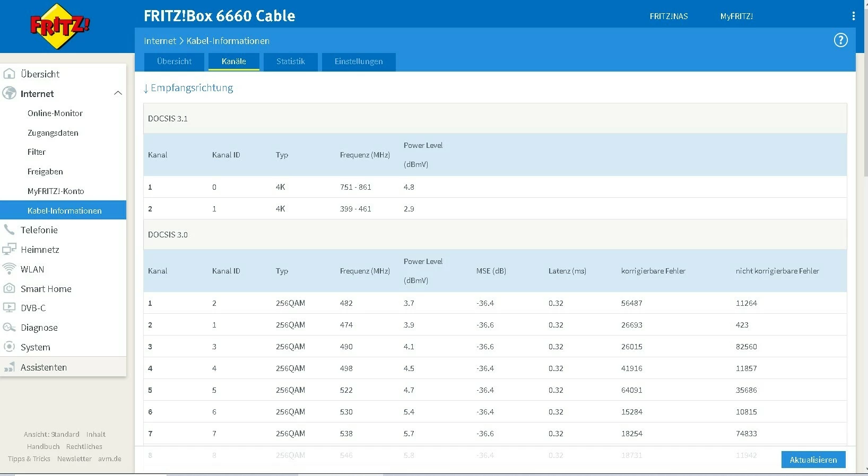This screenshot has width=868, height=476.
Task: Click the frequency value 522
Action: 346,390
